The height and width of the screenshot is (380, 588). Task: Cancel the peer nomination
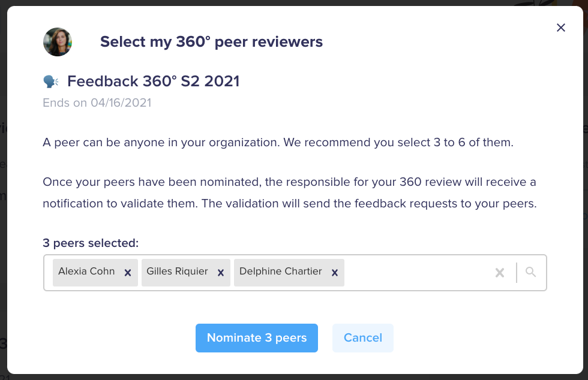[x=362, y=337]
